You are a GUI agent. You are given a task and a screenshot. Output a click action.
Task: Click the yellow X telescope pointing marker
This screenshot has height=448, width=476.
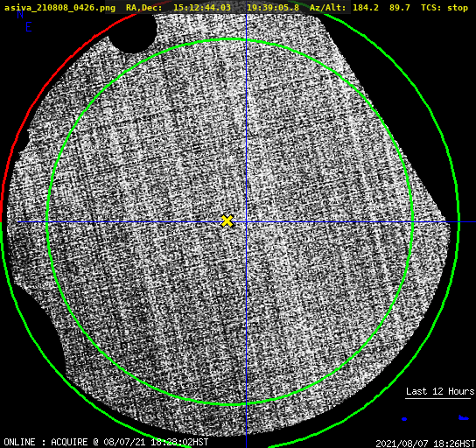tap(227, 221)
